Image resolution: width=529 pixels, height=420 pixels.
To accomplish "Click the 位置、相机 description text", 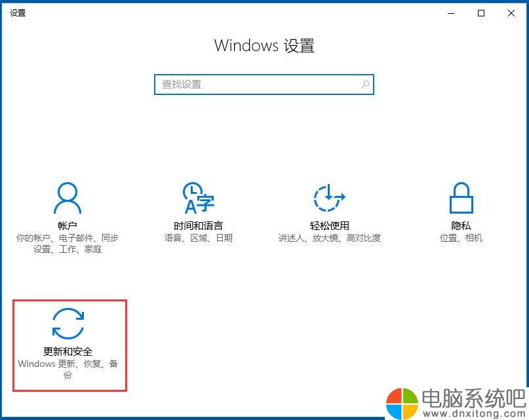I will (x=461, y=238).
